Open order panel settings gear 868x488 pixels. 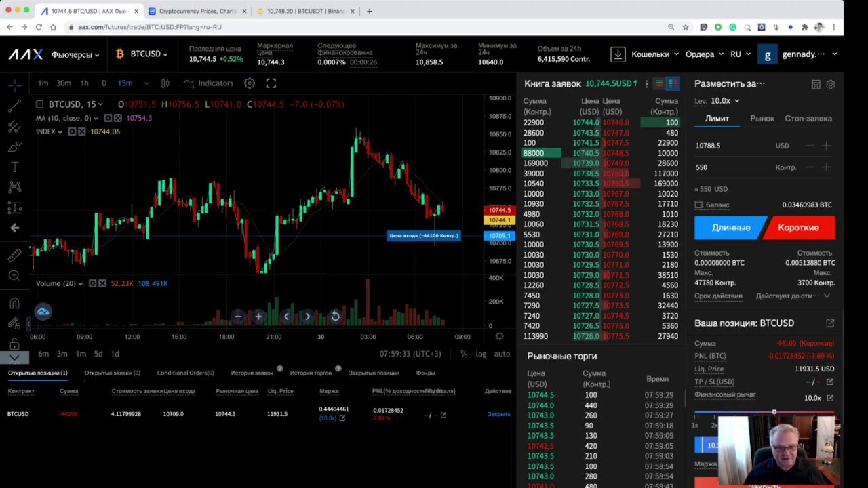(831, 85)
